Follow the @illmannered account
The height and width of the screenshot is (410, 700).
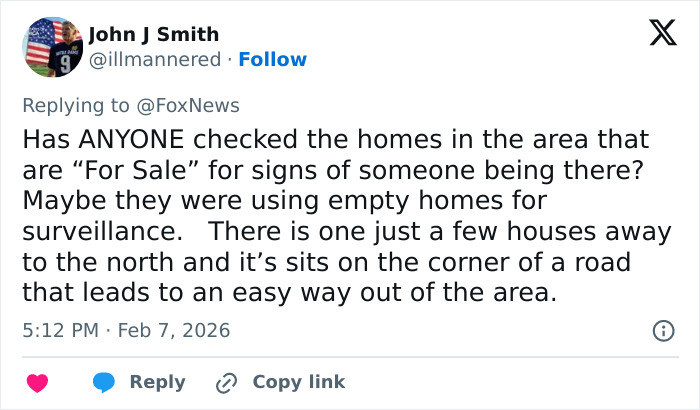272,60
